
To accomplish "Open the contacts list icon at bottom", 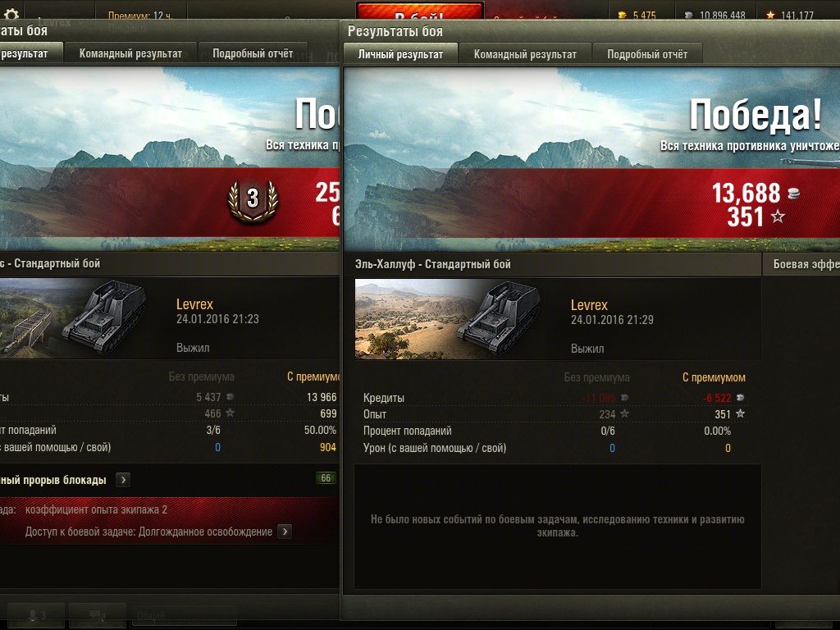I will pyautogui.click(x=36, y=615).
